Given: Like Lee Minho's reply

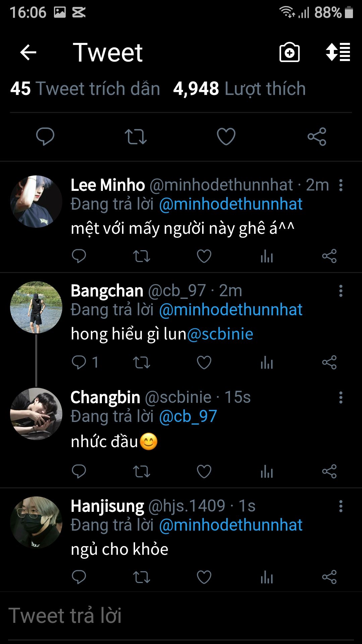Looking at the screenshot, I should coord(204,257).
